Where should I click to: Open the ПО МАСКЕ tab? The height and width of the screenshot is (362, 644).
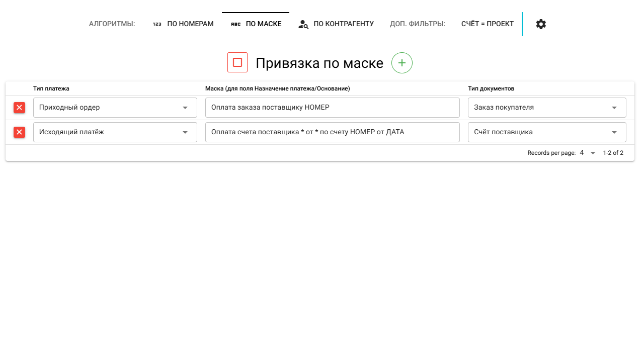[x=256, y=24]
